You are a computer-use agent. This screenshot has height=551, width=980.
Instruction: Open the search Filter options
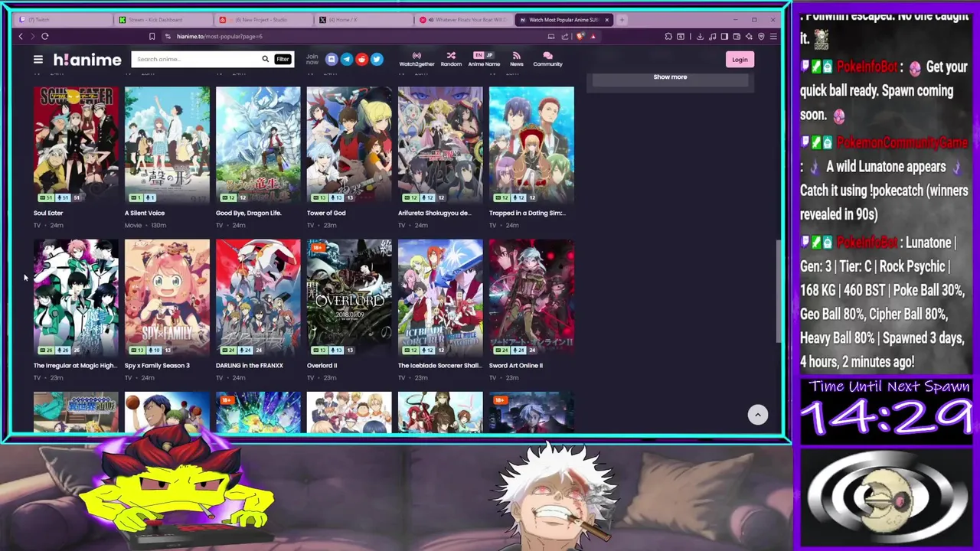pos(283,59)
